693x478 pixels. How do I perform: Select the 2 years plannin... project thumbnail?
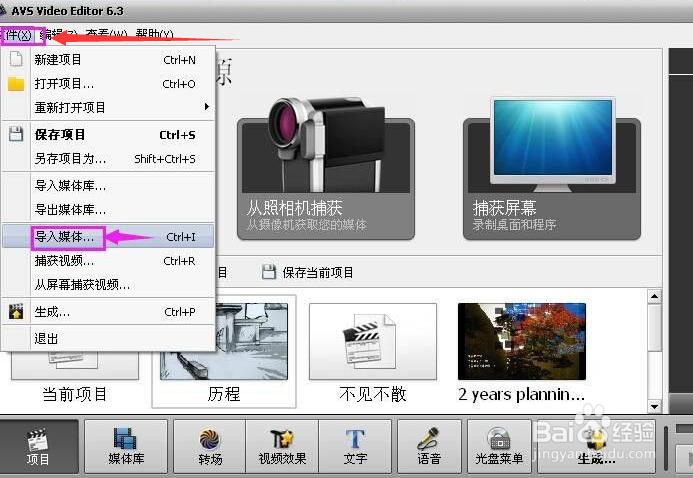click(522, 341)
